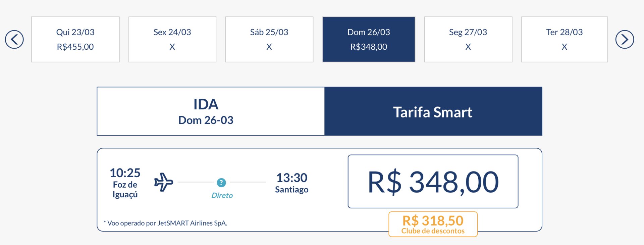
Task: Click the Tarifa Smart header
Action: coord(433,111)
